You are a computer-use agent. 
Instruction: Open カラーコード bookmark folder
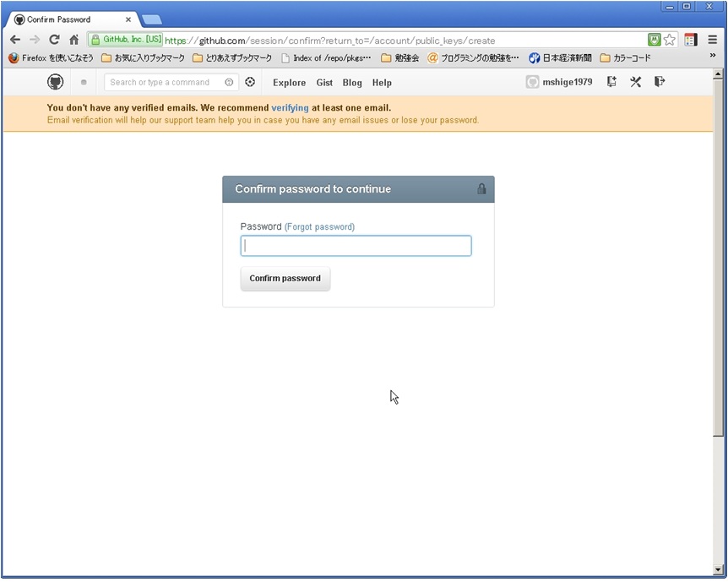pyautogui.click(x=626, y=58)
